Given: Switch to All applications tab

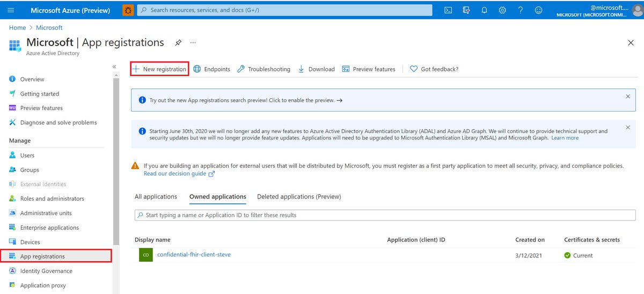Looking at the screenshot, I should [156, 197].
